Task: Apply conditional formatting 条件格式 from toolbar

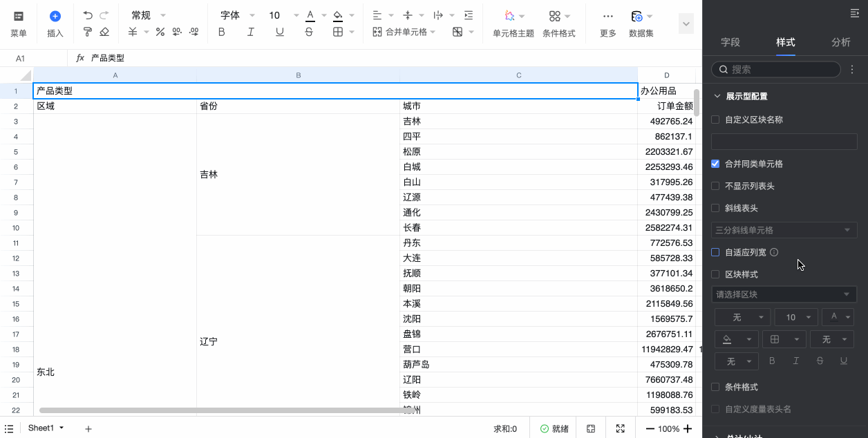Action: point(558,23)
